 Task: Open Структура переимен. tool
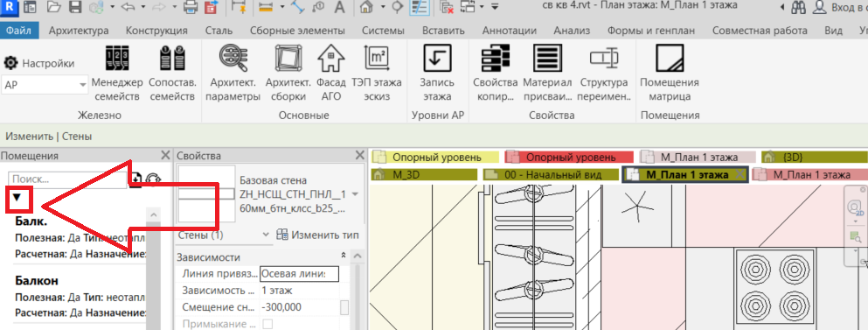pos(604,74)
